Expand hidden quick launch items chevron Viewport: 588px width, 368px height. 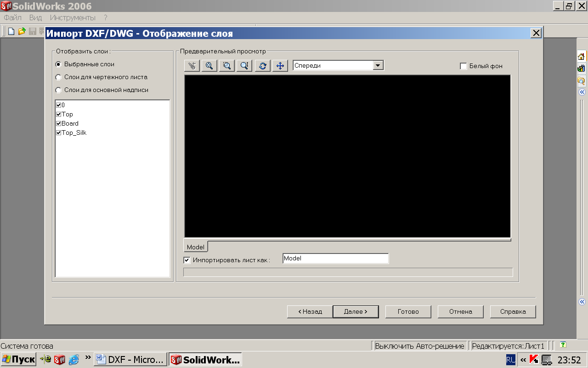coord(88,357)
